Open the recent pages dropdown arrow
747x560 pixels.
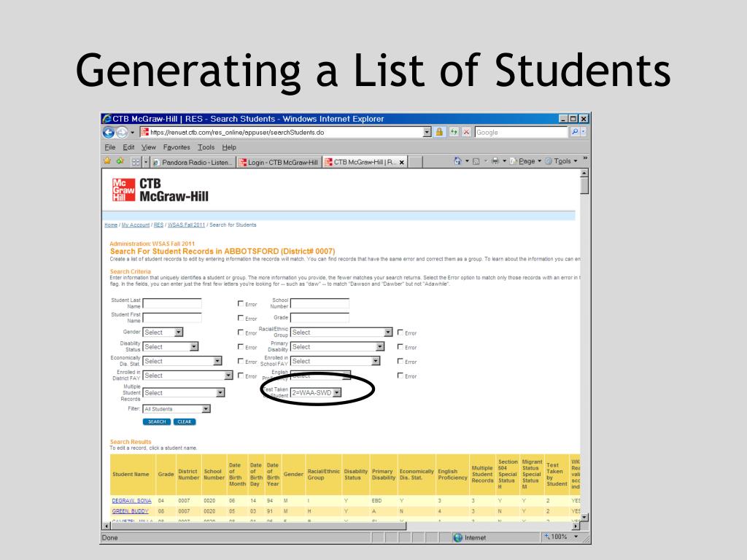133,133
